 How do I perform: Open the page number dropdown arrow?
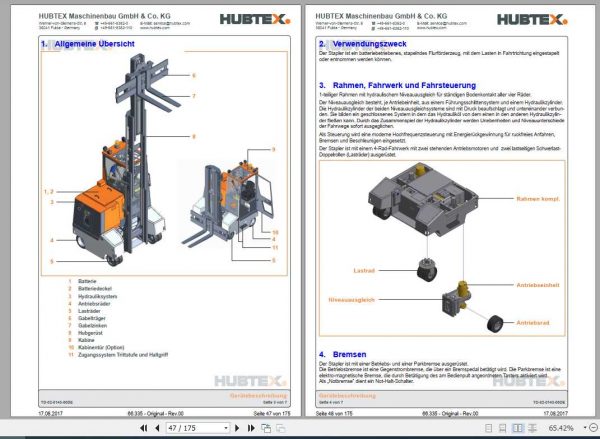tap(226, 428)
